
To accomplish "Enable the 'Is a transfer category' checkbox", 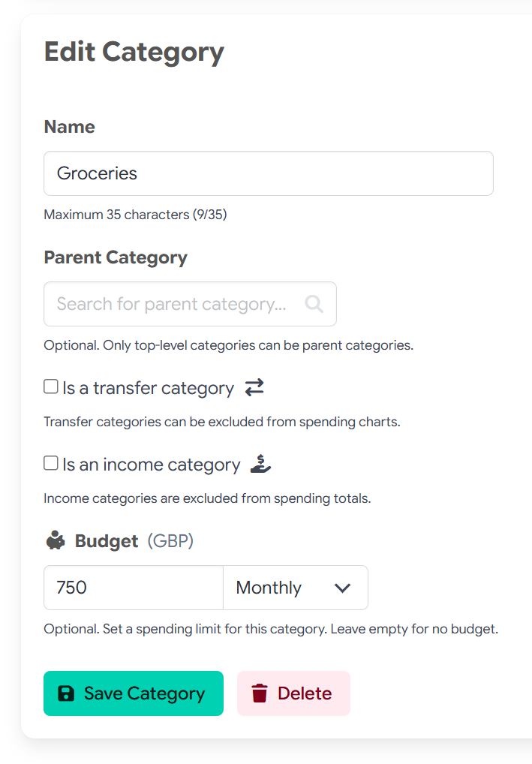I will click(x=50, y=386).
